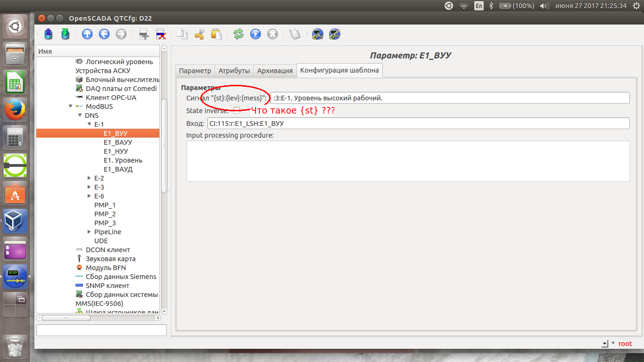The image size is (644, 362).
Task: Toggle the State inverse checkbox
Action: click(237, 110)
